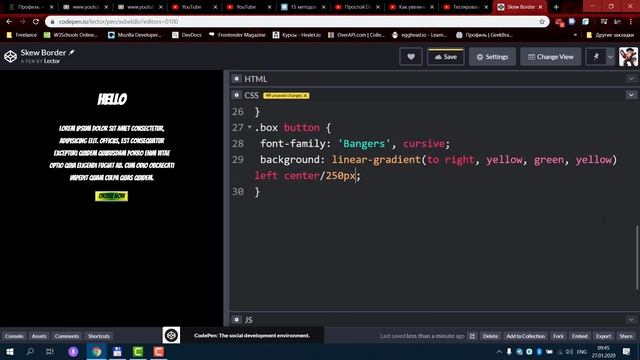Fork this pen
Screen dimensions: 640x360
pyautogui.click(x=558, y=336)
